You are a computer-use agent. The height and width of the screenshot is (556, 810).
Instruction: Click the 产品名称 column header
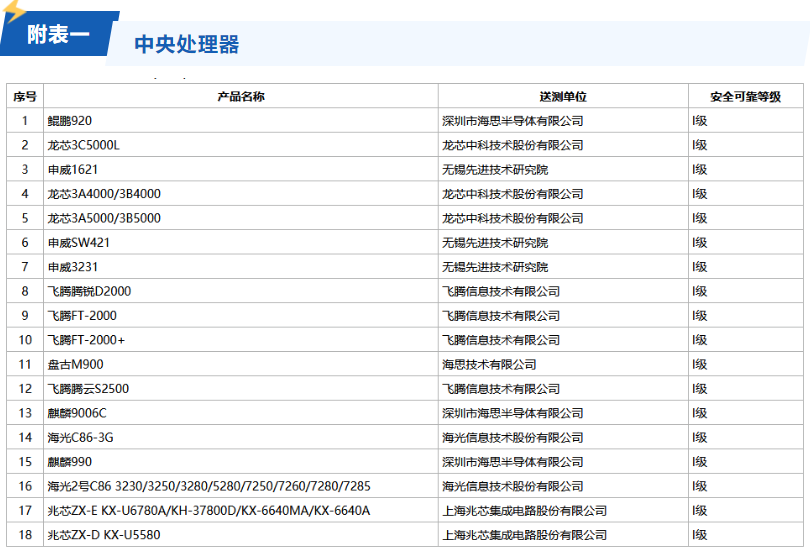click(241, 97)
